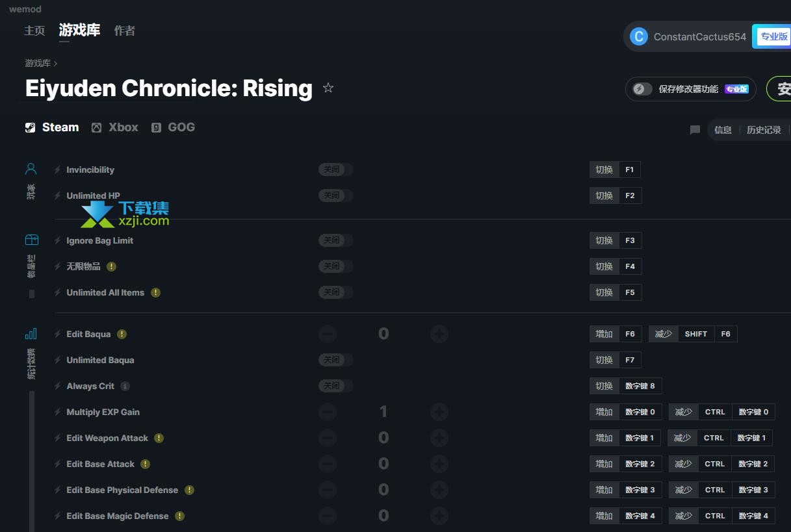
Task: Switch to the GOG platform tab
Action: tap(173, 127)
